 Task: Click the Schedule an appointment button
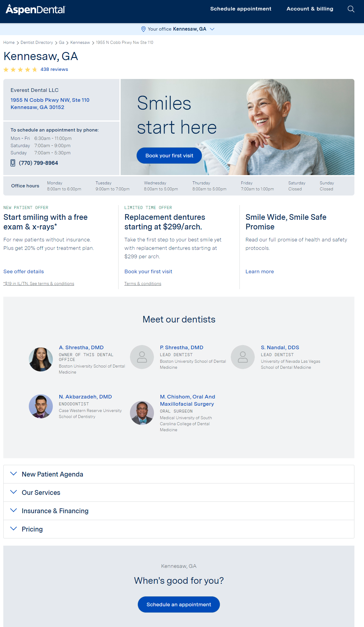[x=179, y=604]
